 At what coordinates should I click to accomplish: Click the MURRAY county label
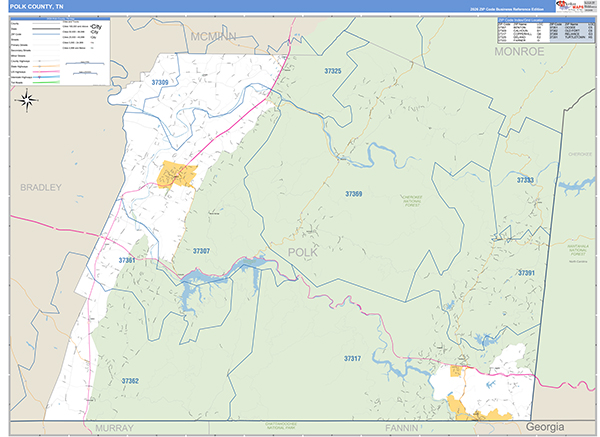[x=114, y=428]
